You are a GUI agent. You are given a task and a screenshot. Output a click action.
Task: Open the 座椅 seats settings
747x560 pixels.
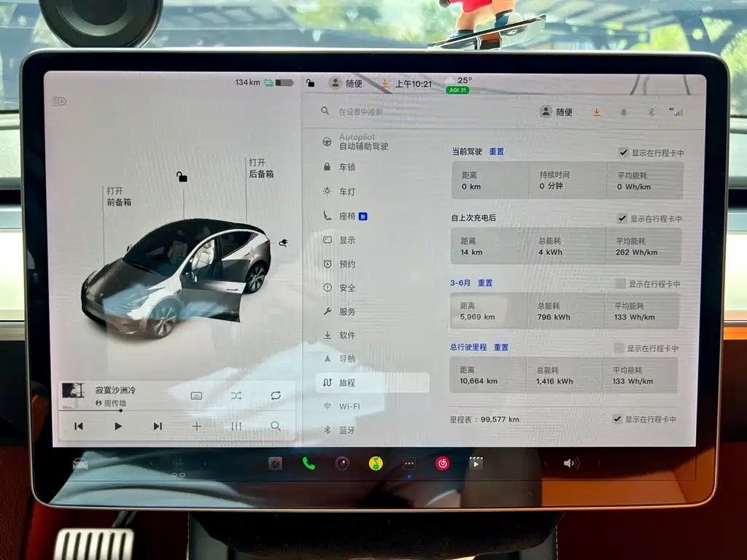point(346,216)
